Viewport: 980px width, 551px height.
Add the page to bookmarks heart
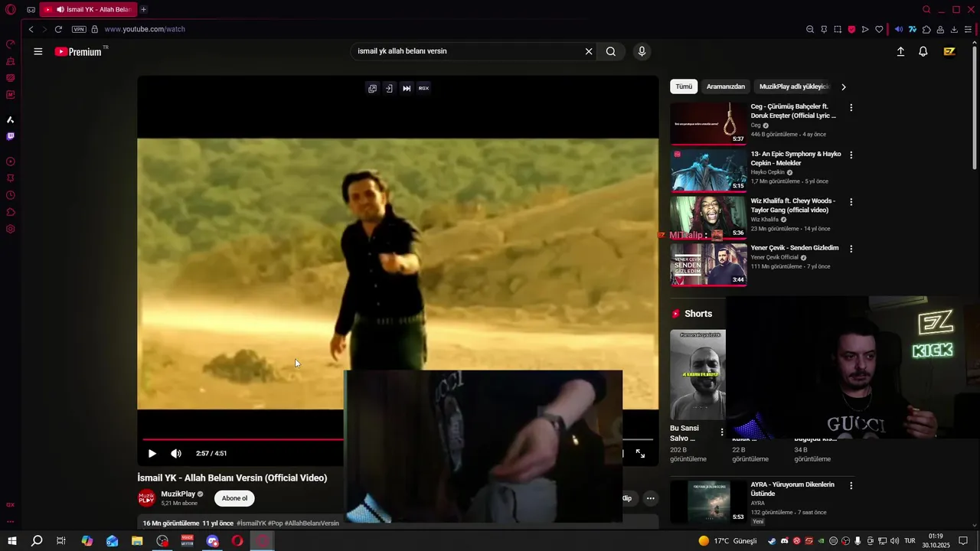click(x=879, y=29)
